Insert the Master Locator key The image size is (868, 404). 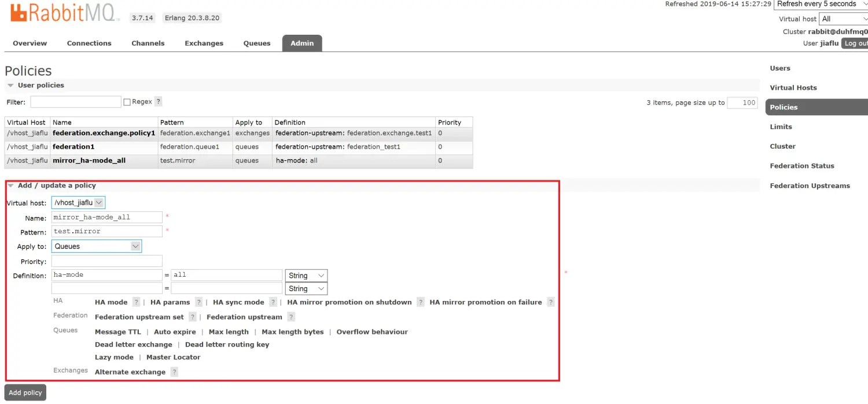click(174, 358)
